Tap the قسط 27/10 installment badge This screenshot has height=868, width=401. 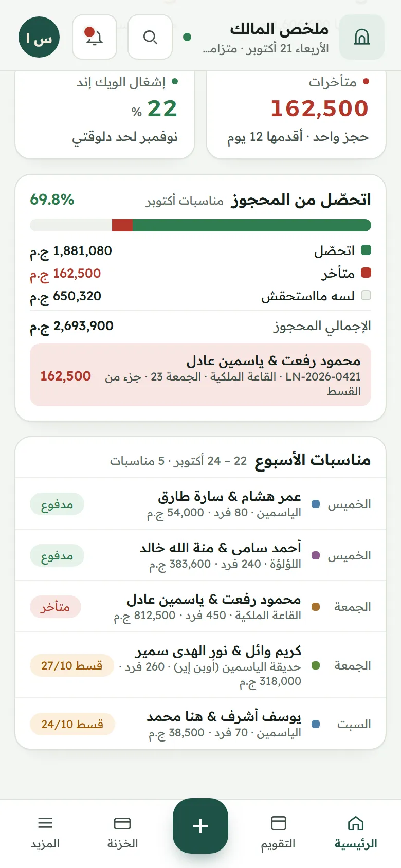click(72, 665)
